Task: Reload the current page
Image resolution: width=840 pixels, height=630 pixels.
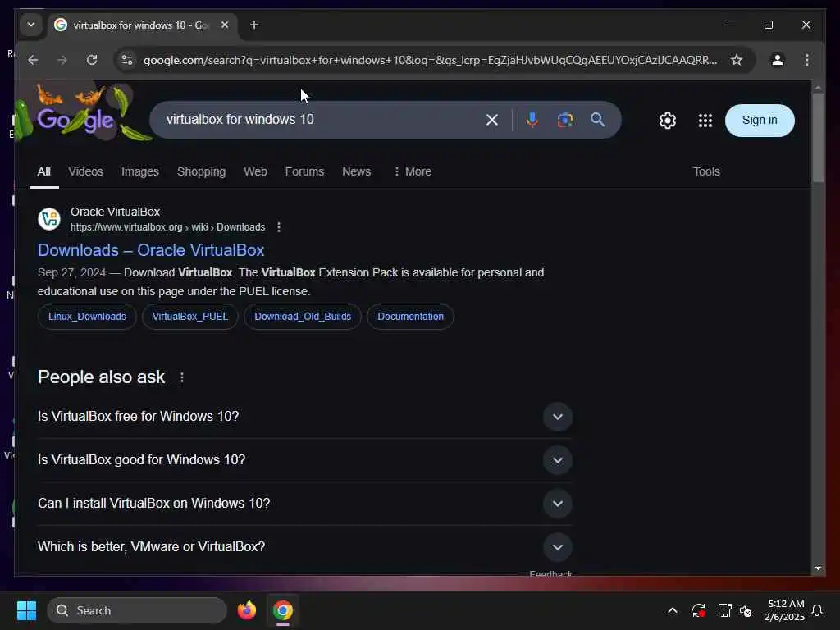Action: pyautogui.click(x=92, y=60)
